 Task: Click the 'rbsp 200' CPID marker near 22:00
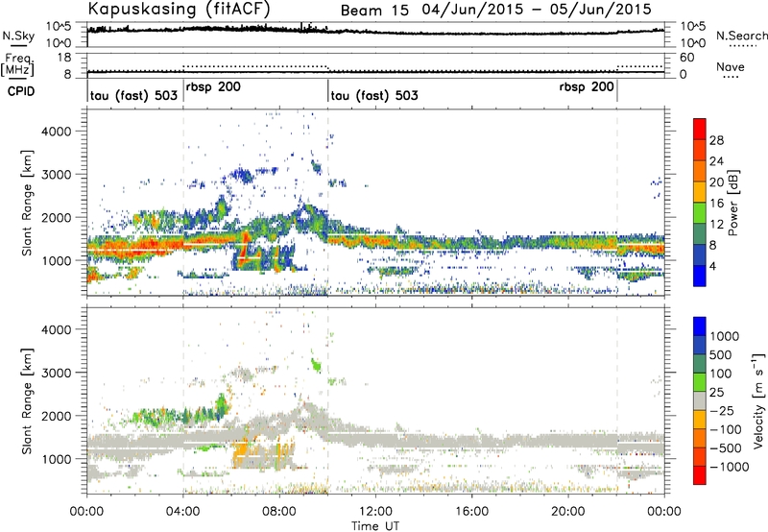click(587, 87)
